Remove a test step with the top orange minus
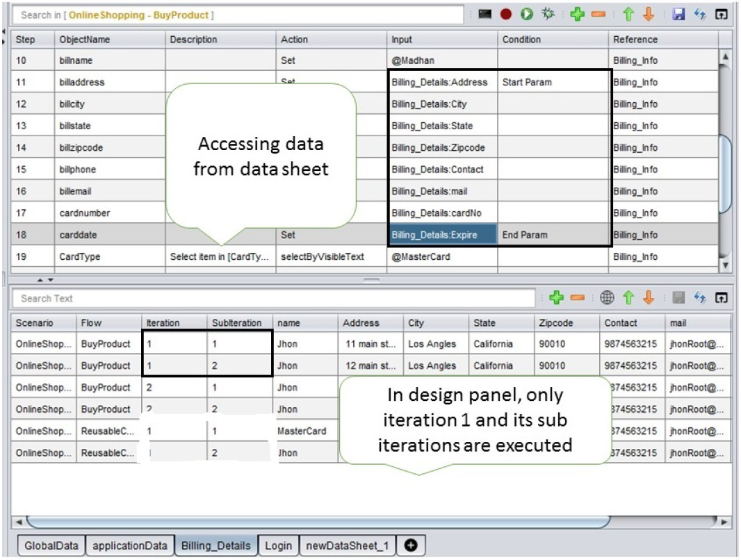The width and height of the screenshot is (741, 560). click(598, 14)
